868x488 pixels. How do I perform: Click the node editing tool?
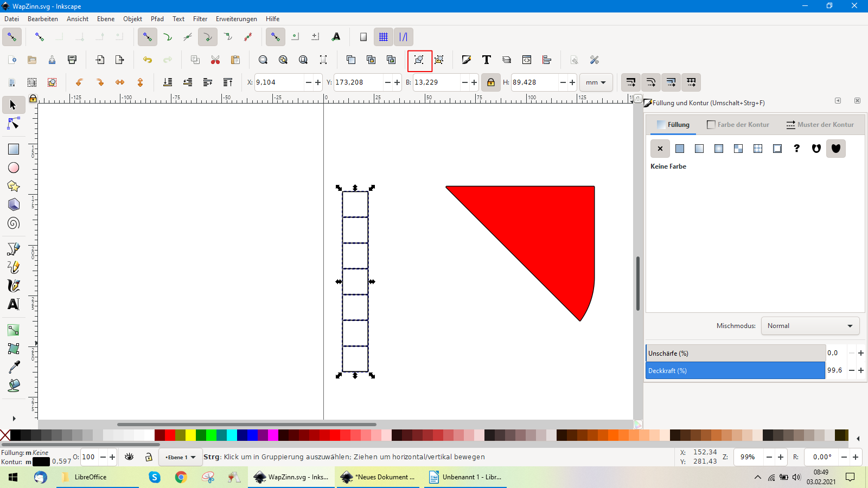pos(14,124)
